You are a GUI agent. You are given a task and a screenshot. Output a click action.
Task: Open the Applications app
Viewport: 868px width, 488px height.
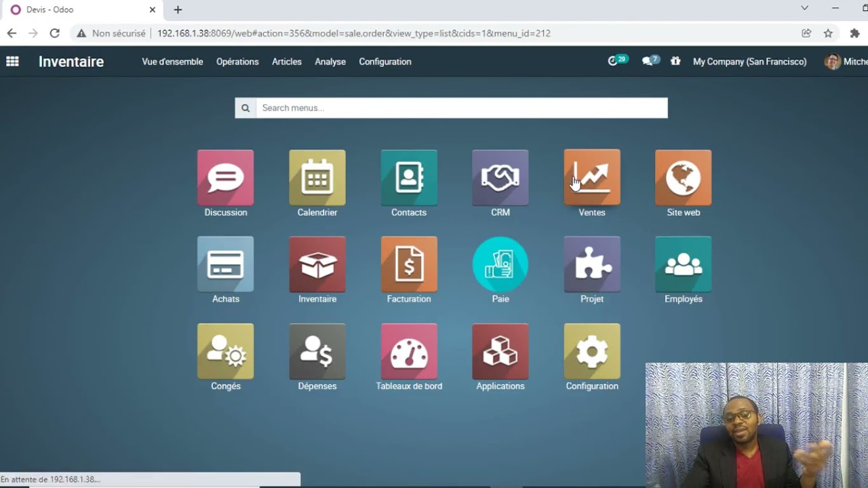coord(500,351)
